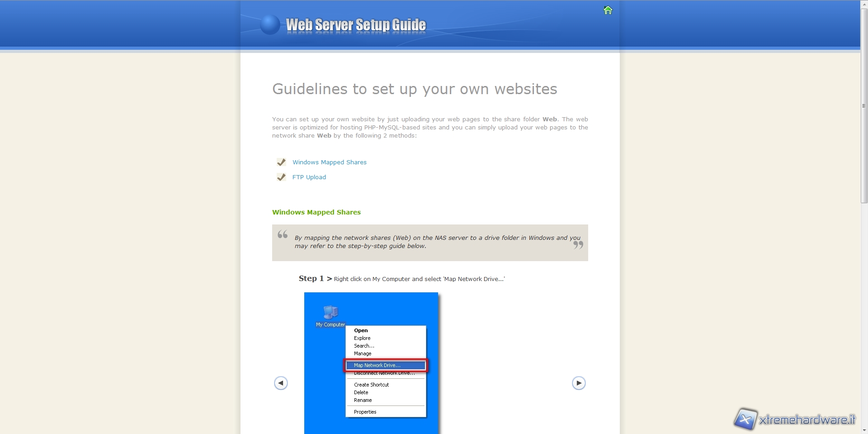Click the green home icon

pyautogui.click(x=608, y=10)
